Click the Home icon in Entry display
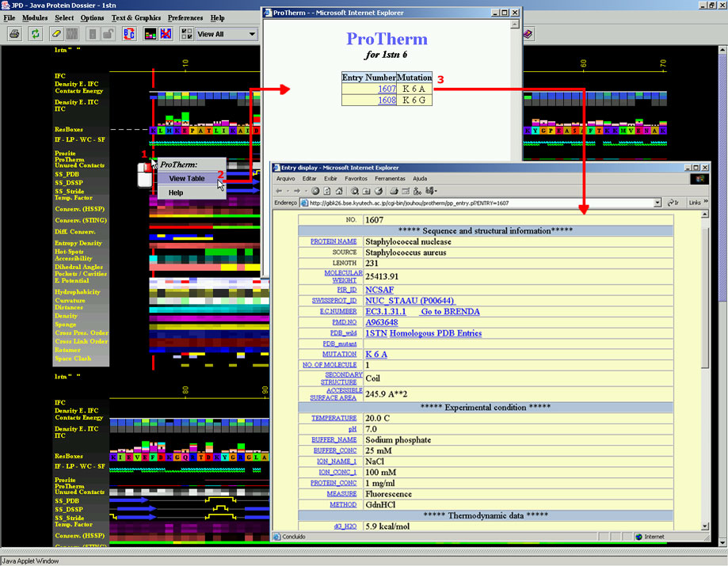The width and height of the screenshot is (728, 566). tap(339, 191)
